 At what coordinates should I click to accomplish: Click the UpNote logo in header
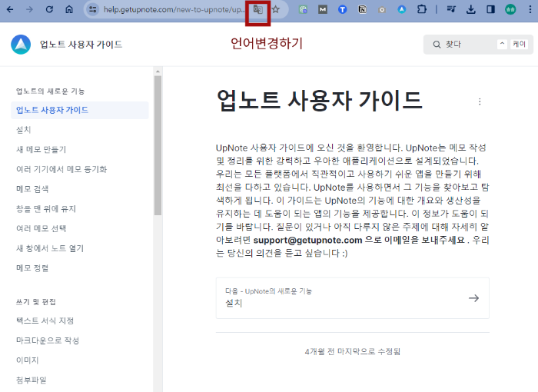pyautogui.click(x=21, y=45)
